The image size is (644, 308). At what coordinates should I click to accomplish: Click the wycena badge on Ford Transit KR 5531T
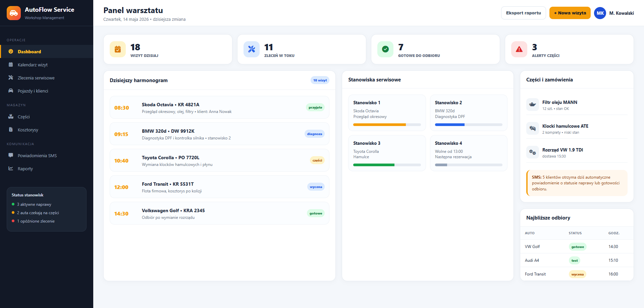tap(316, 187)
